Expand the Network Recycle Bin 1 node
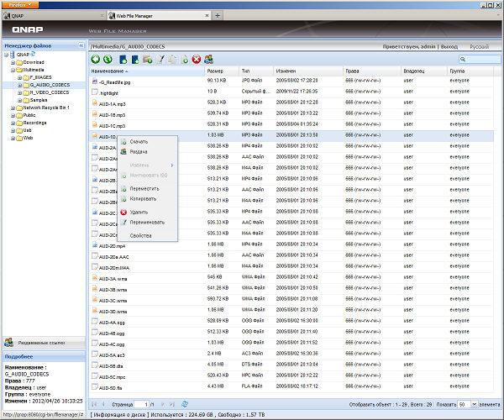 [x=13, y=108]
